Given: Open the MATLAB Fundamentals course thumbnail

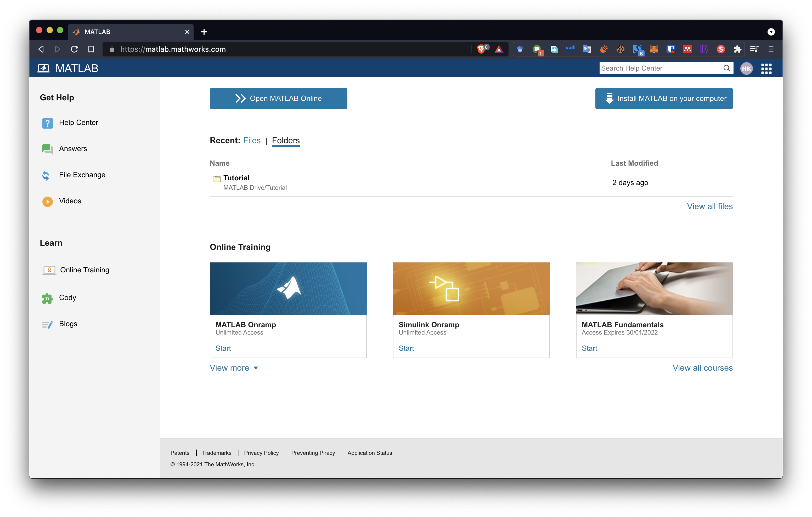Looking at the screenshot, I should point(654,289).
